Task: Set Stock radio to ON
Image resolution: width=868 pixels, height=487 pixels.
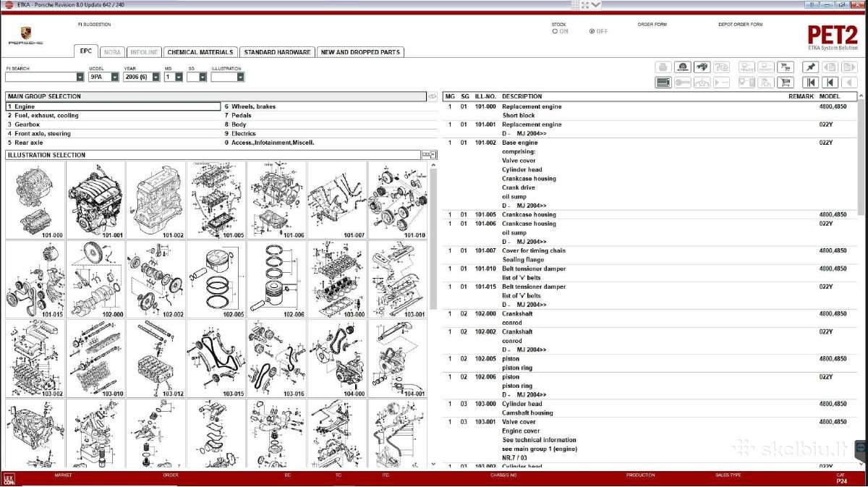Action: [555, 31]
